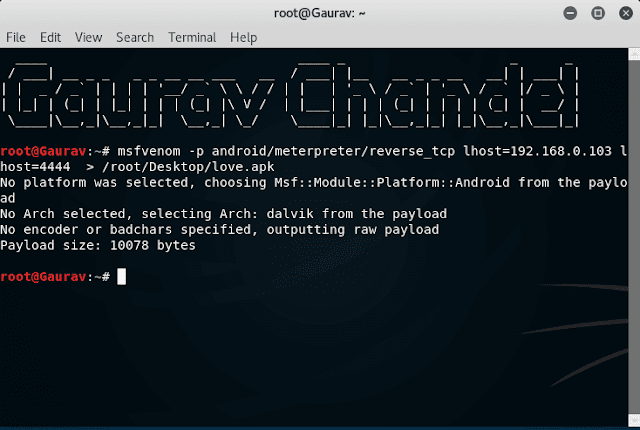Click the 'lhost=192.168.0.103' text
The height and width of the screenshot is (430, 640).
tap(537, 151)
